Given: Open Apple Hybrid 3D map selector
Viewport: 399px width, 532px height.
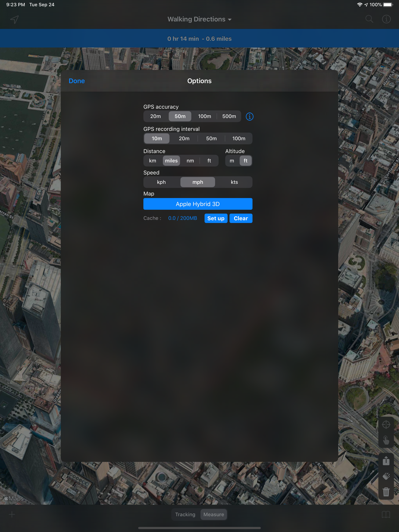Looking at the screenshot, I should coord(198,204).
